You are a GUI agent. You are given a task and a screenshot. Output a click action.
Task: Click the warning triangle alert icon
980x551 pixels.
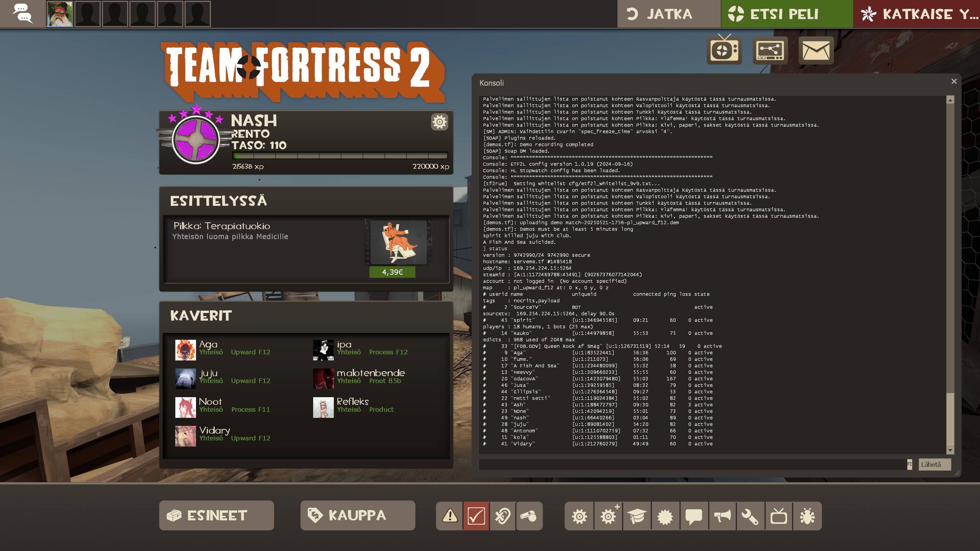(x=450, y=516)
